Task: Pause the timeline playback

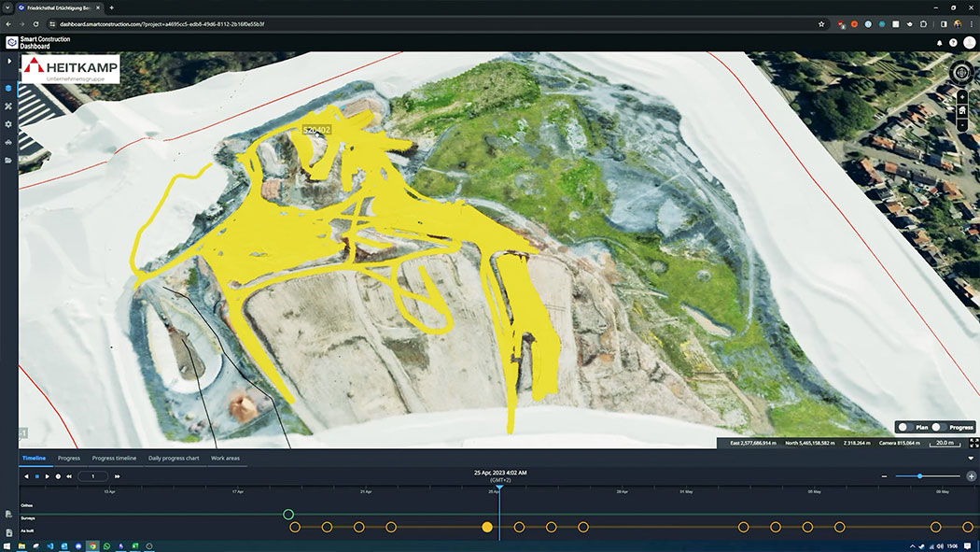Action: tap(36, 476)
